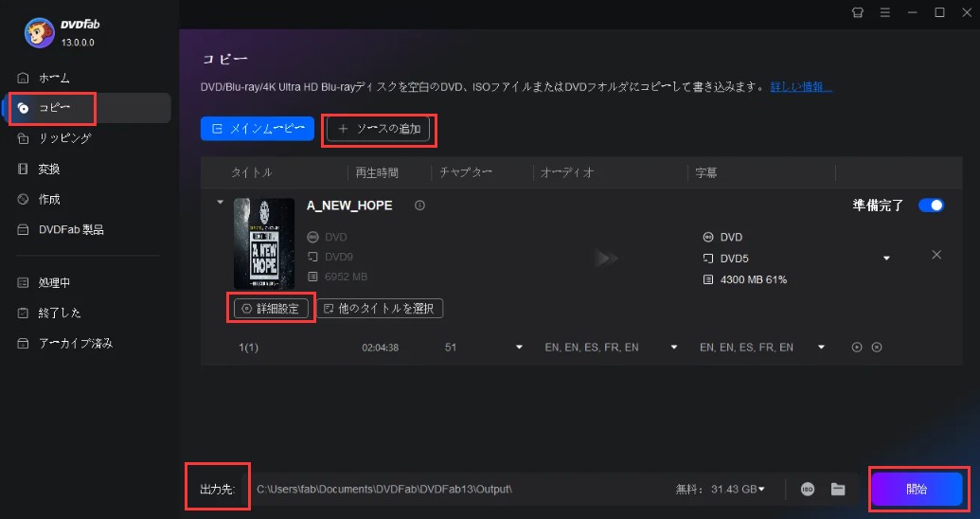Click the メインムービー mode button
980x519 pixels.
[x=258, y=129]
